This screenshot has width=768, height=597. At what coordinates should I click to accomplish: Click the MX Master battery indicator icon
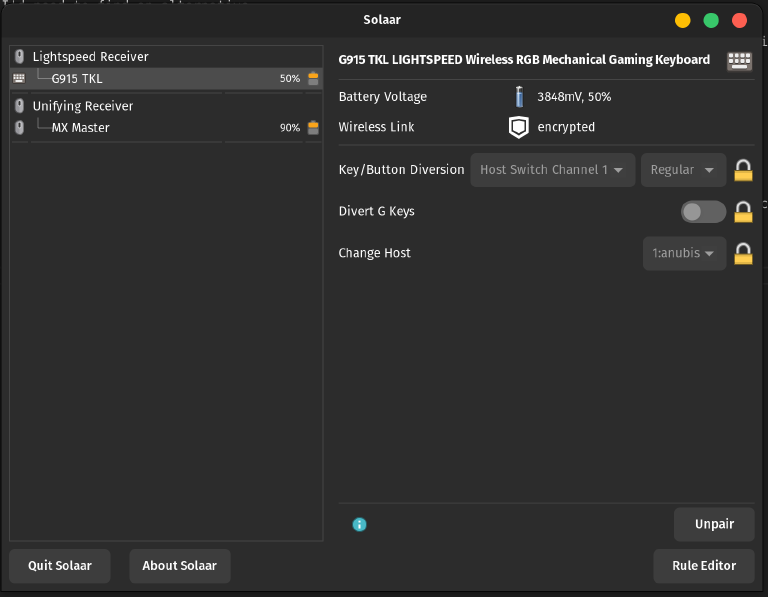pyautogui.click(x=313, y=128)
